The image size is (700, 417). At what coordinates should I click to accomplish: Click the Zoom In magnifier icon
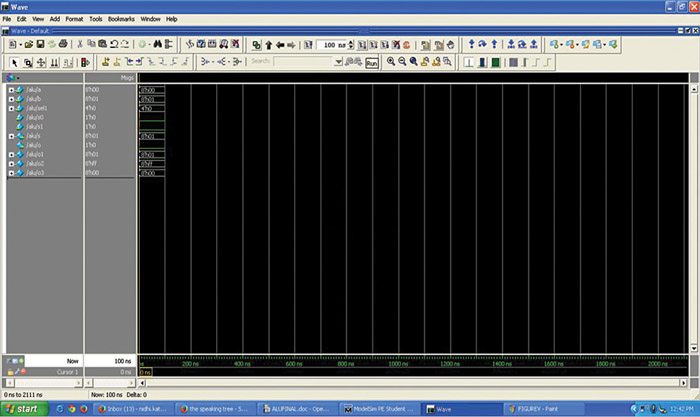click(391, 62)
